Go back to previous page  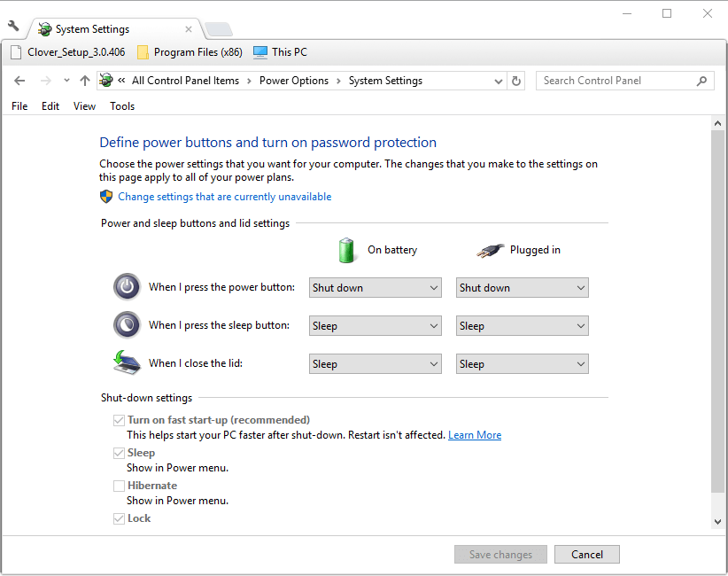click(x=19, y=81)
